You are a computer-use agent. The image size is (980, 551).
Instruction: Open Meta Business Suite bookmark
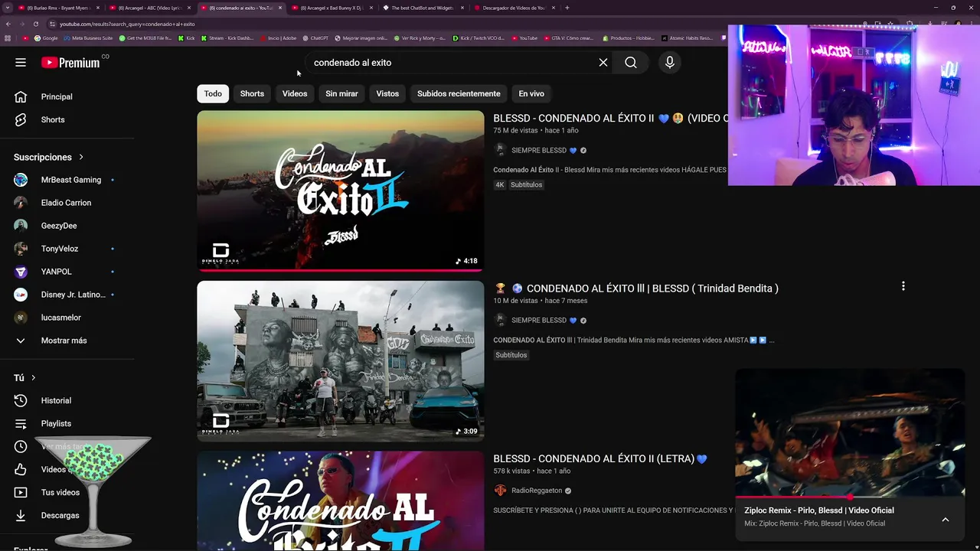point(88,37)
